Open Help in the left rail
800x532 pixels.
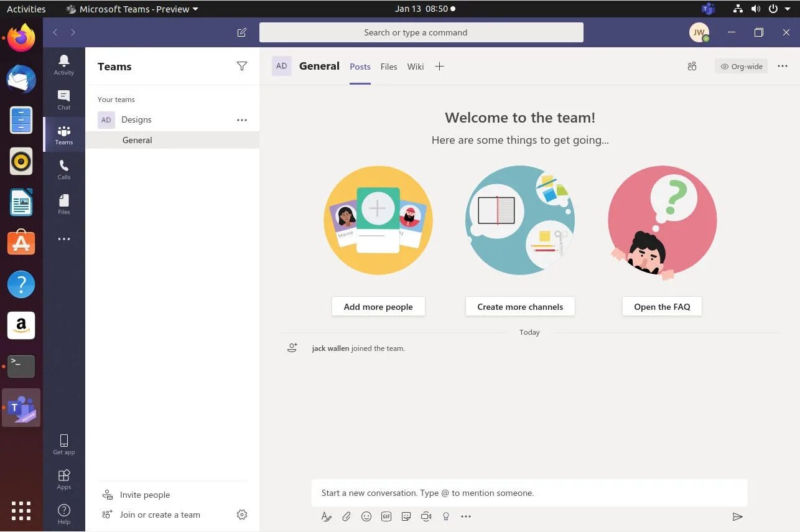point(64,514)
